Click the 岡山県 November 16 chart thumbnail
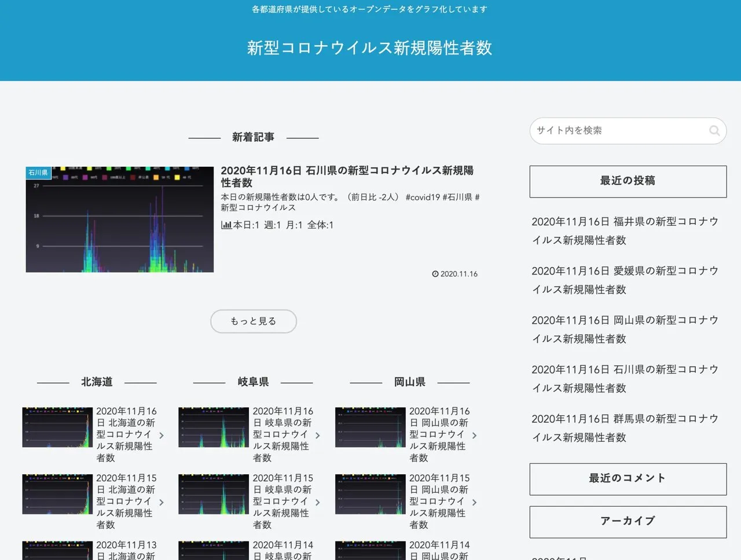 click(x=370, y=427)
